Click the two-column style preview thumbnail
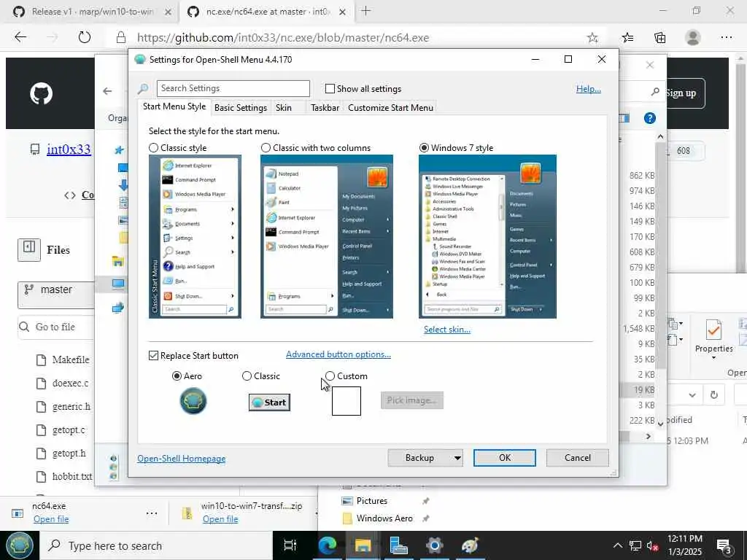 pos(327,236)
